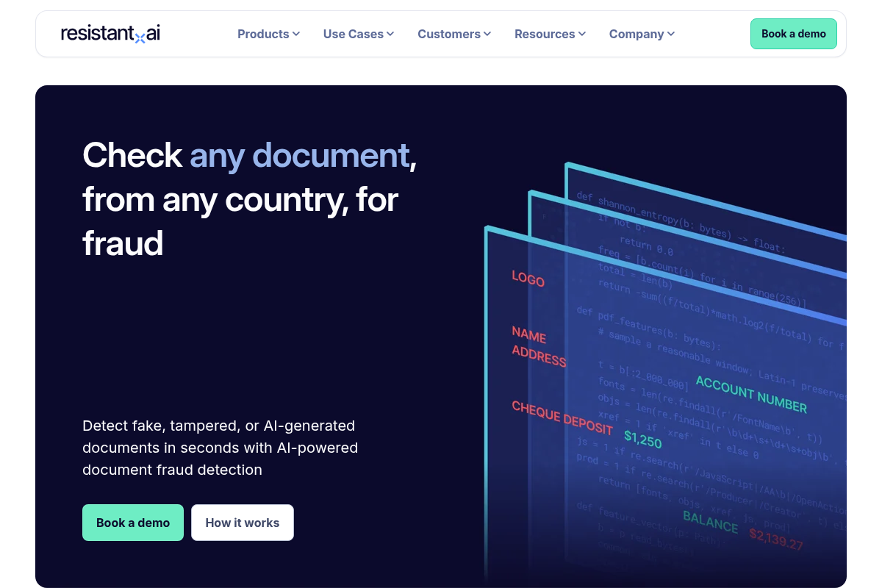Click the resistant.ai logo
The image size is (882, 588).
point(110,34)
